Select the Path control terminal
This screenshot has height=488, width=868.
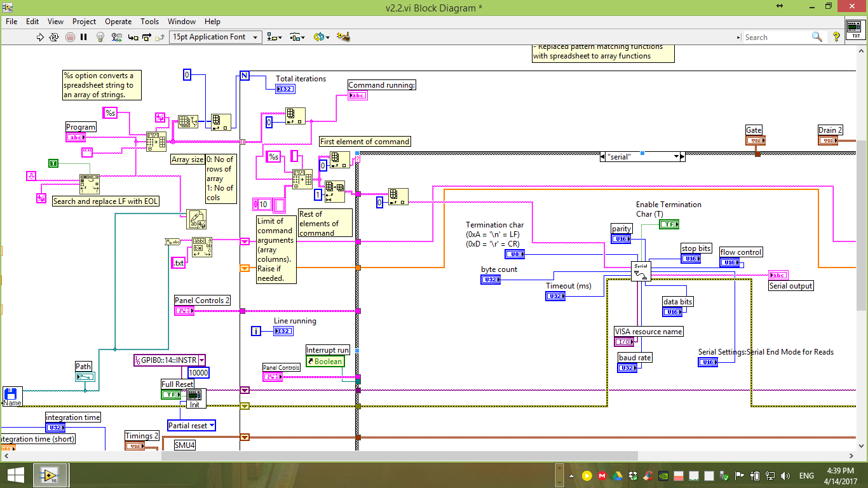coord(85,377)
